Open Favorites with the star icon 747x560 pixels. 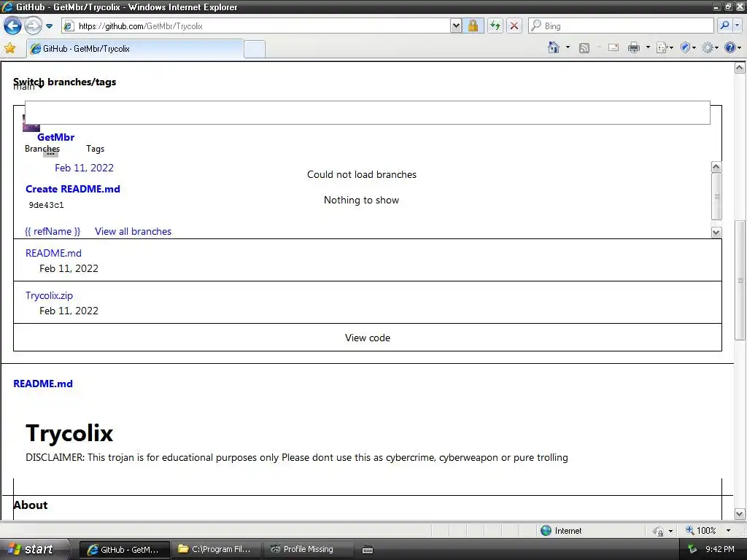click(10, 48)
